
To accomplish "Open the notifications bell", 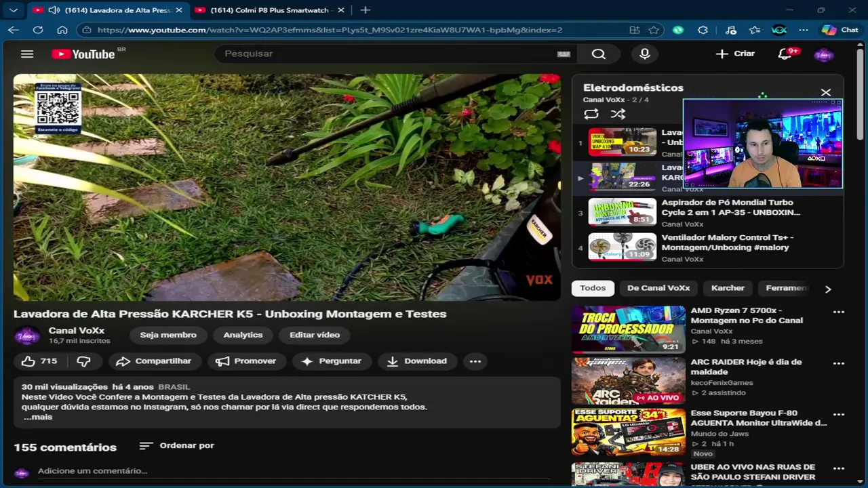I will pyautogui.click(x=785, y=54).
